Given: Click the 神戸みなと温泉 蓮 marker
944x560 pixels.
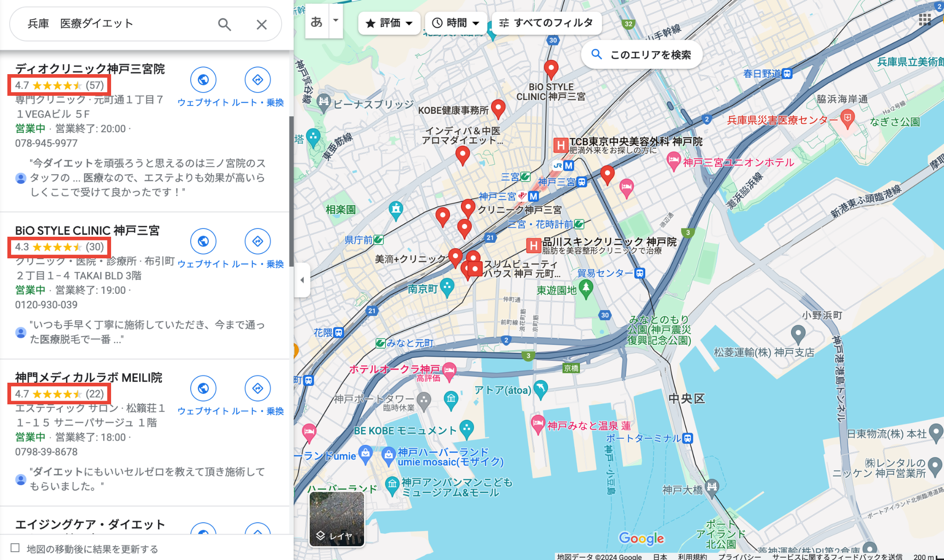Looking at the screenshot, I should (x=538, y=424).
